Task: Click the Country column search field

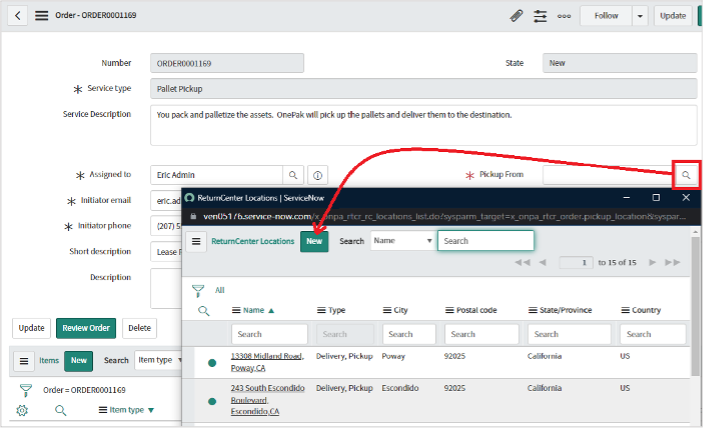Action: coord(653,334)
